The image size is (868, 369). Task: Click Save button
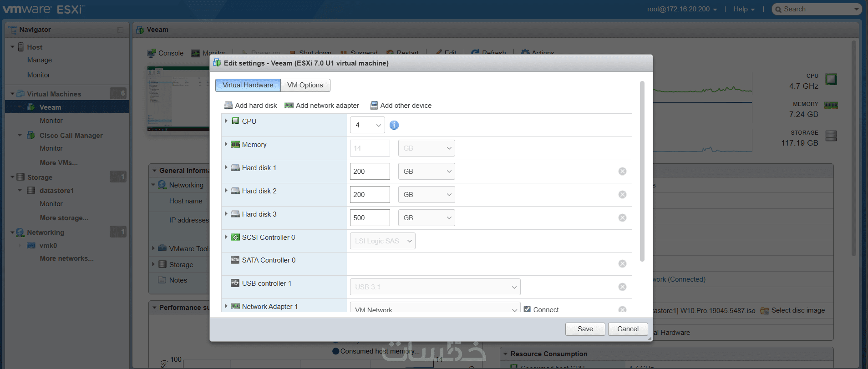point(585,329)
